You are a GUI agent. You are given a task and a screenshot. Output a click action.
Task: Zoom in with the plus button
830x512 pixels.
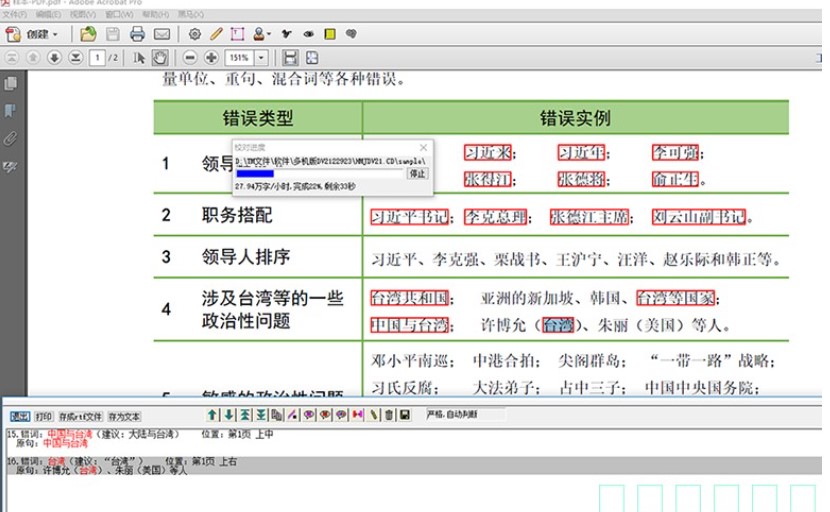click(211, 57)
